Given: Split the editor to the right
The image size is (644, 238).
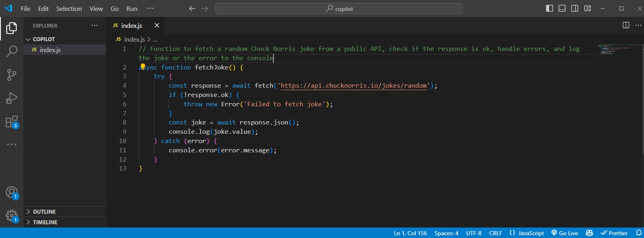Looking at the screenshot, I should click(626, 25).
